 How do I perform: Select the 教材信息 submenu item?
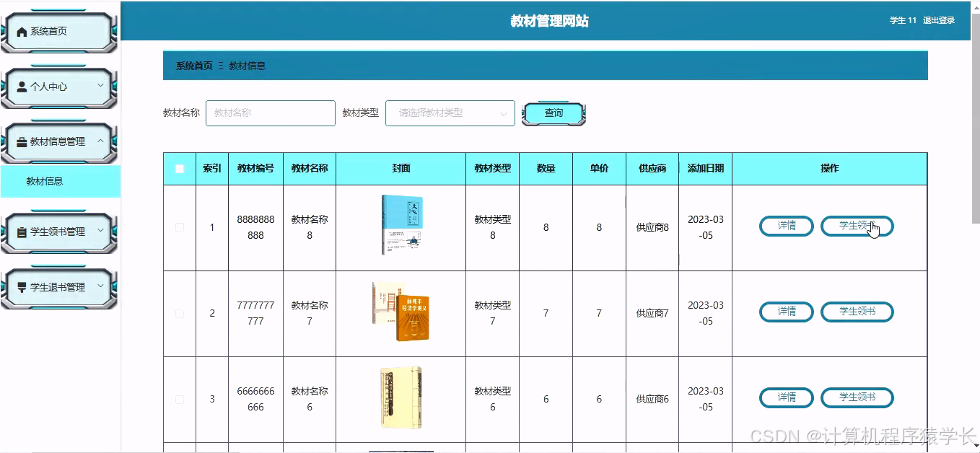tap(60, 181)
